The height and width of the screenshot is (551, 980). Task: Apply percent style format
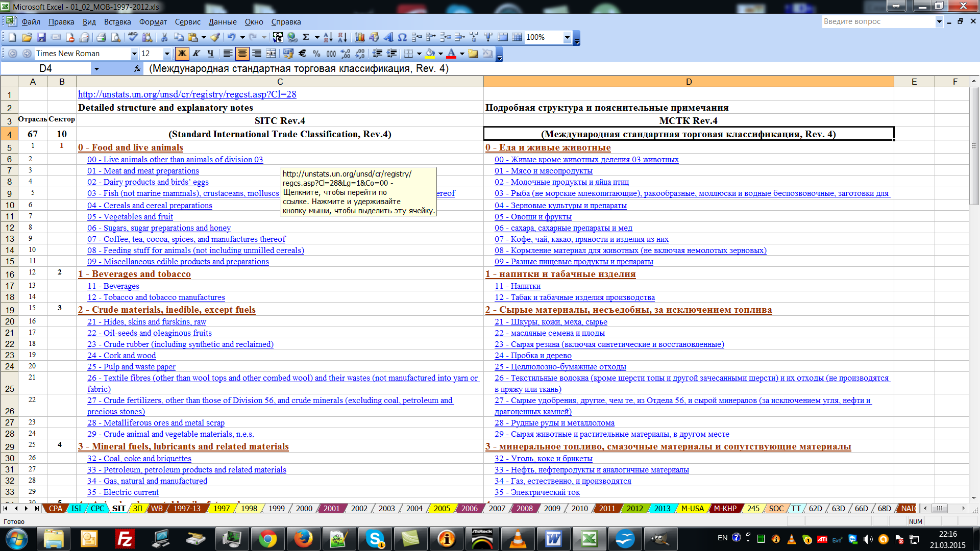[x=316, y=54]
